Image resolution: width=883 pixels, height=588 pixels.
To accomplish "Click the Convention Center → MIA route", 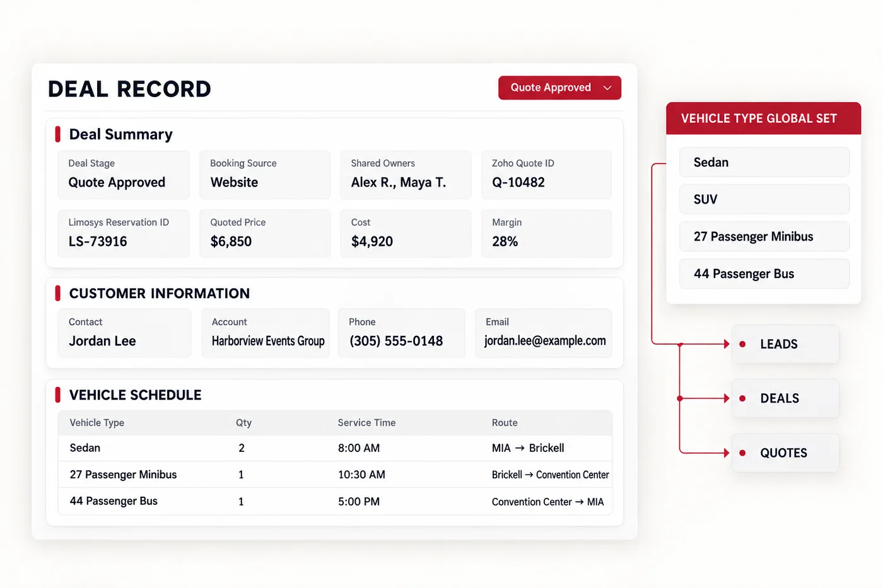I will point(547,502).
